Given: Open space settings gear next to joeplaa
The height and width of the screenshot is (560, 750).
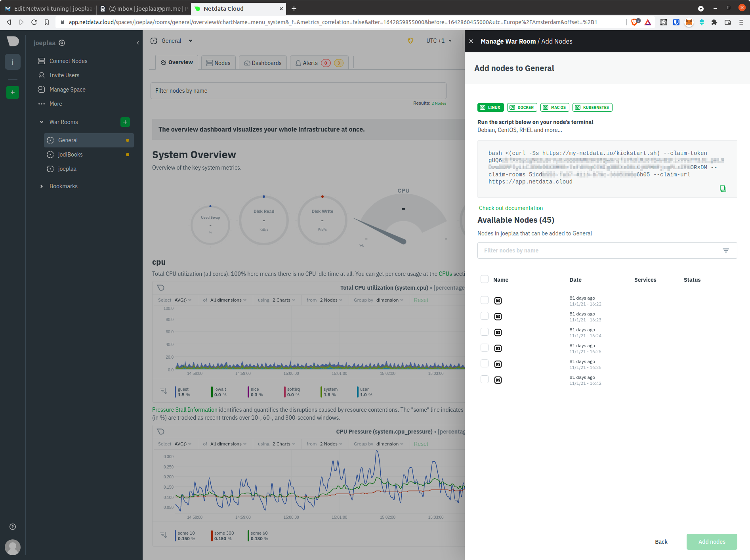Looking at the screenshot, I should tap(62, 43).
